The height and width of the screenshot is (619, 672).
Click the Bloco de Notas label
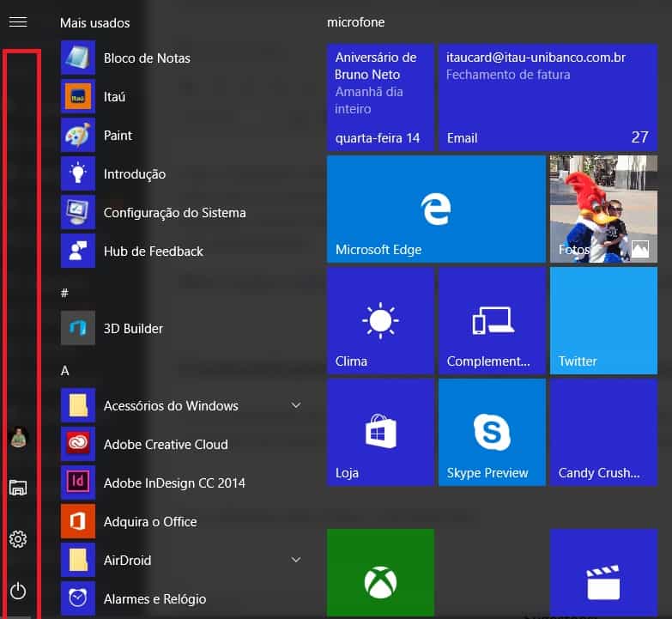click(x=147, y=58)
